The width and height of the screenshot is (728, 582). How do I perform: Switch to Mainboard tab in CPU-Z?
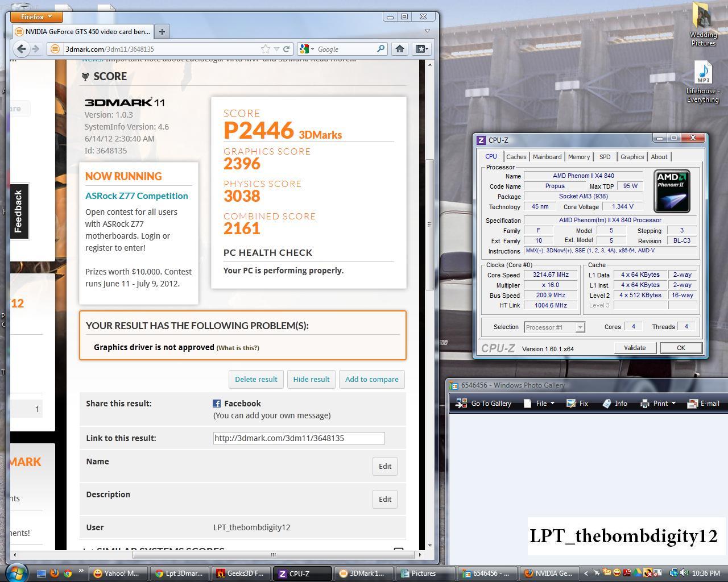click(x=547, y=157)
